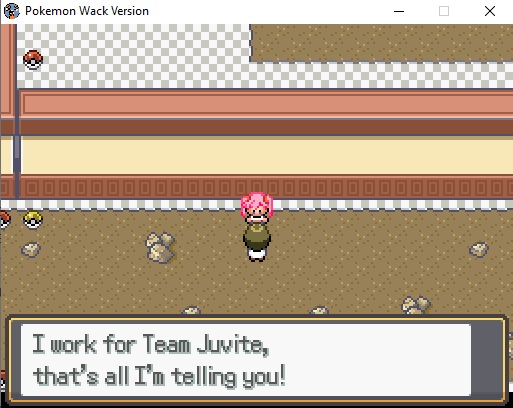The width and height of the screenshot is (513, 408).
Task: Pick up the yellow Ultra Ball item
Action: pyautogui.click(x=33, y=220)
